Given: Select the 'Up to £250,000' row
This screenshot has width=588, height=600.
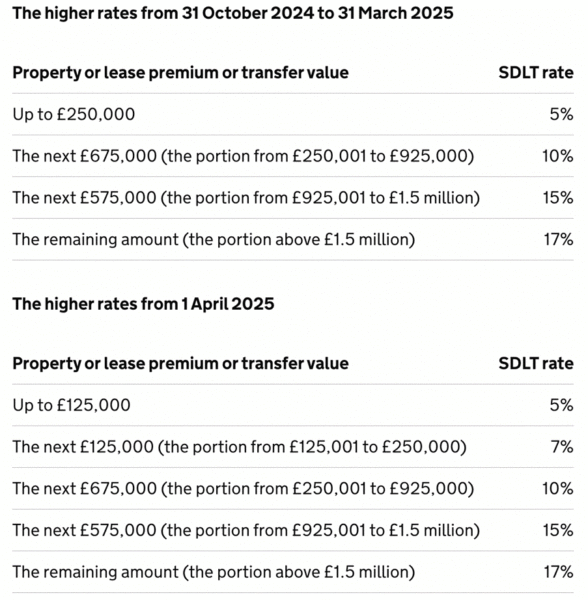Looking at the screenshot, I should (x=293, y=114).
